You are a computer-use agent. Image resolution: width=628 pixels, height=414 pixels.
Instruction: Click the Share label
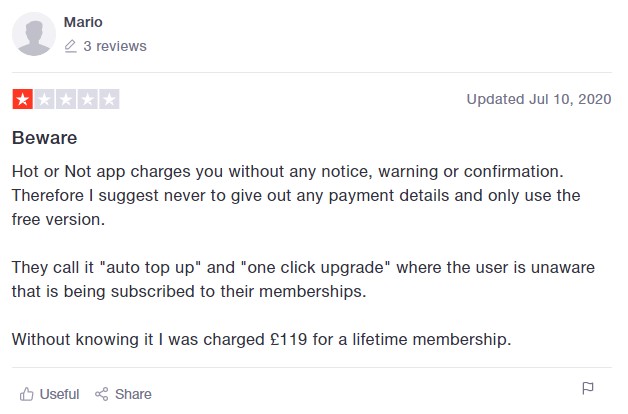[133, 394]
